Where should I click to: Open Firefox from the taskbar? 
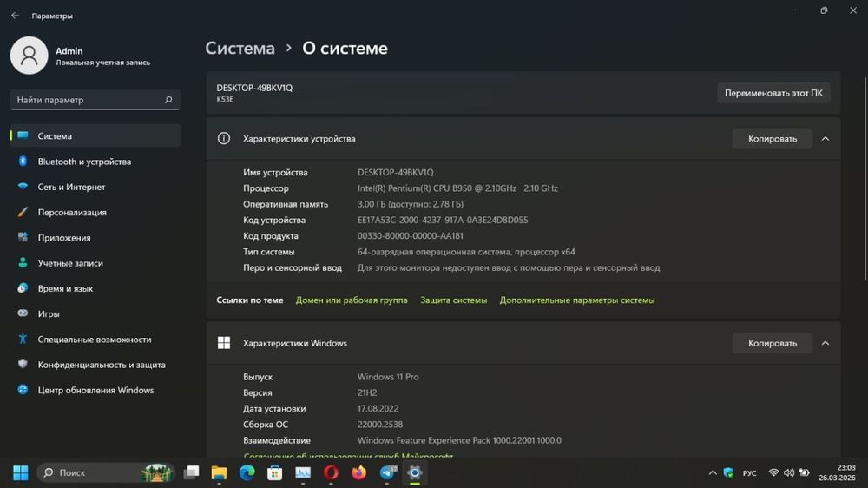(x=358, y=472)
